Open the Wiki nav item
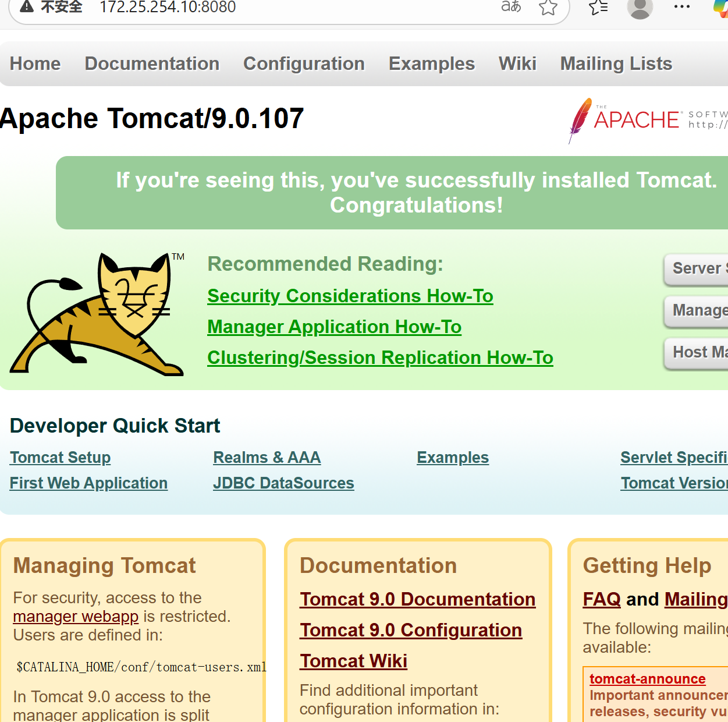 coord(517,63)
